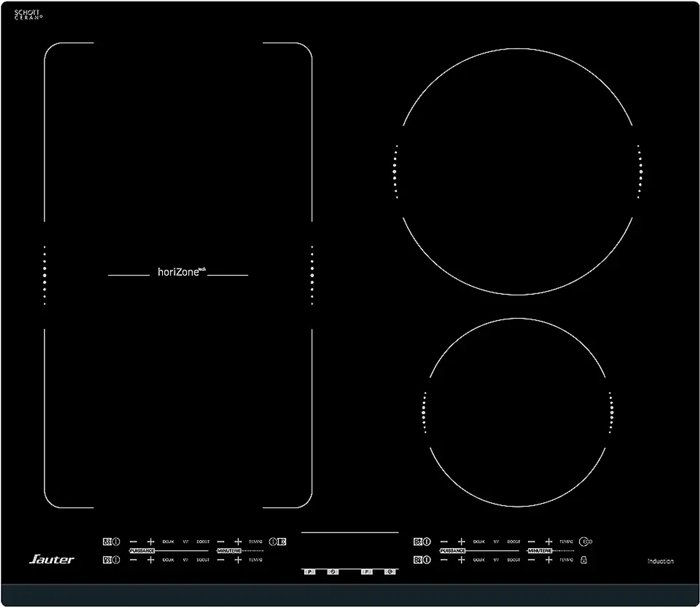Select DOUX preset on left panel top row
This screenshot has width=700, height=607.
pyautogui.click(x=168, y=542)
